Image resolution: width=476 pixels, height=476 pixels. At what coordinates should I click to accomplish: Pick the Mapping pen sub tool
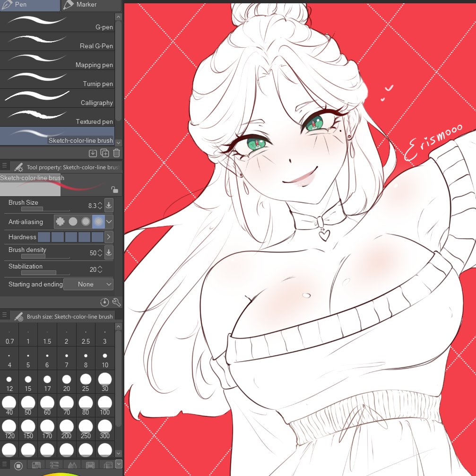[57, 60]
